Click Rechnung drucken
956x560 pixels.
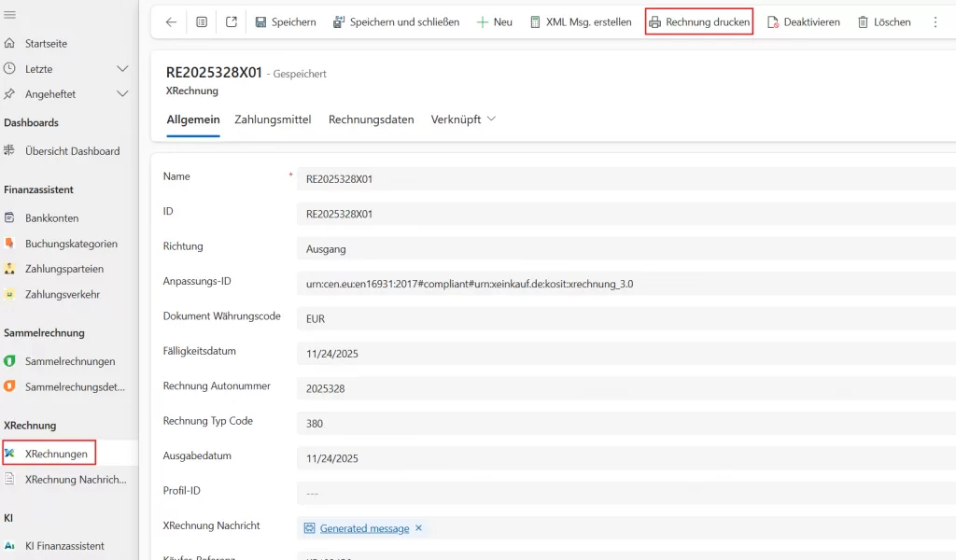click(699, 22)
